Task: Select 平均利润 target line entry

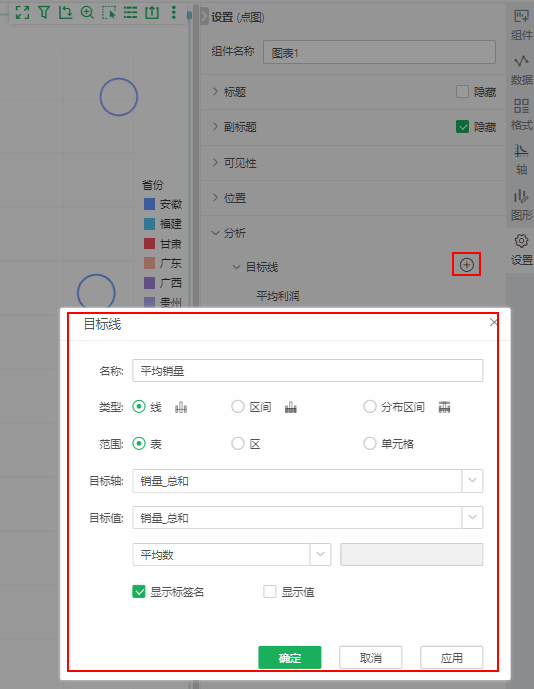Action: tap(278, 296)
